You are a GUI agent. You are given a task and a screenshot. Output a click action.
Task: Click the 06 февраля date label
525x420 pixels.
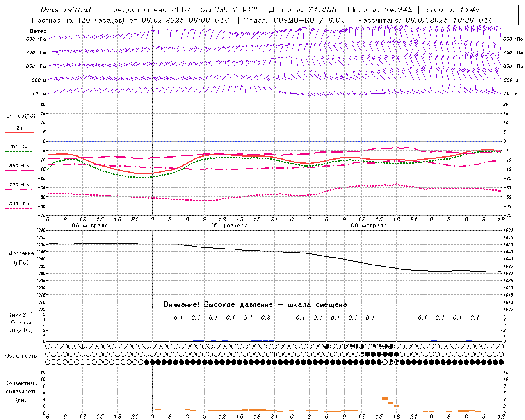pos(90,226)
